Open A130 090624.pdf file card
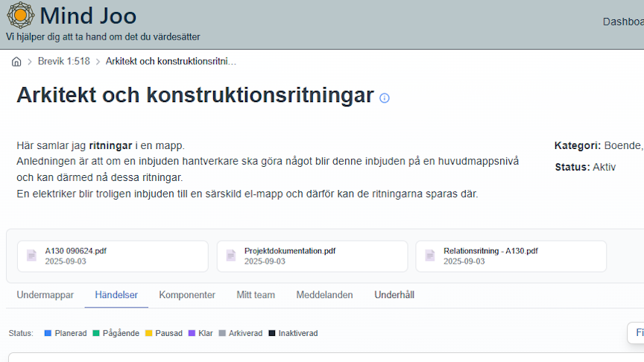This screenshot has height=362, width=644. [x=113, y=256]
